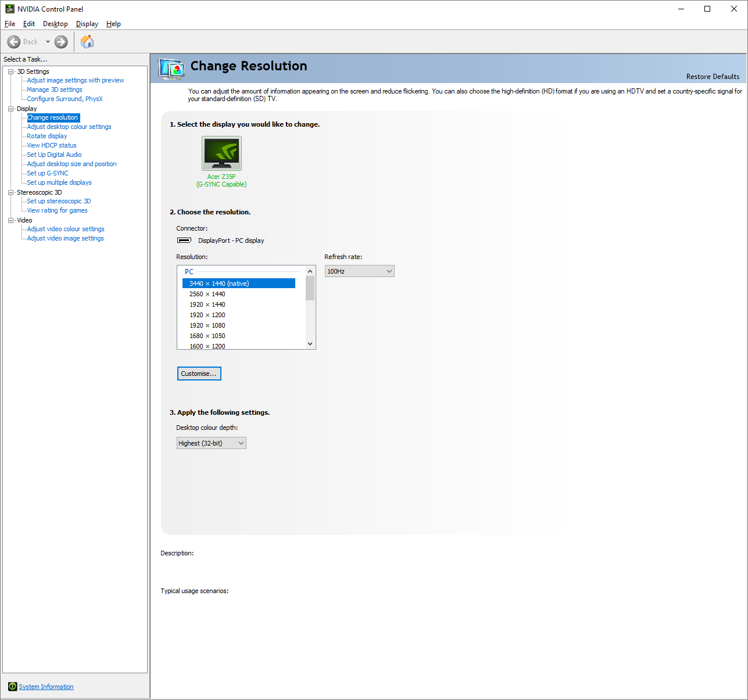This screenshot has height=700, width=748.
Task: Open View HDCP status
Action: [x=52, y=145]
